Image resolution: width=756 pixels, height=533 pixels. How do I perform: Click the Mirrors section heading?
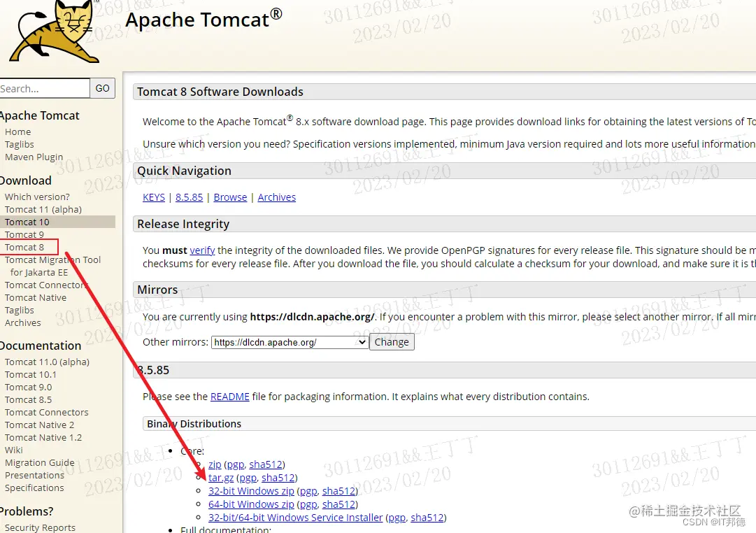click(x=157, y=290)
